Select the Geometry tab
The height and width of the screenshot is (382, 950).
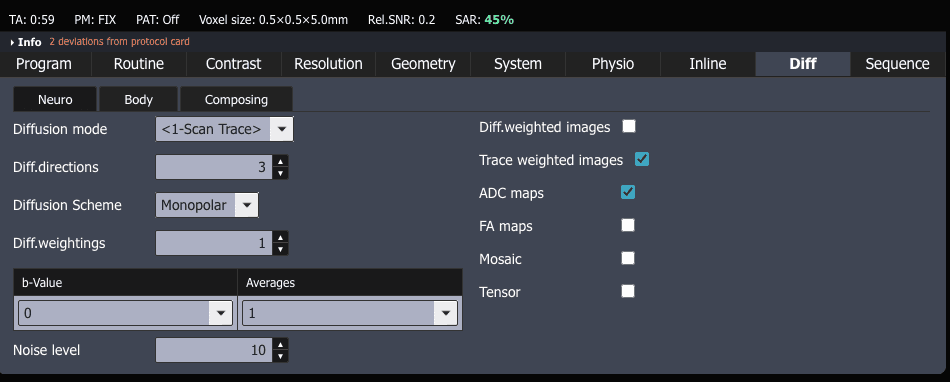coord(423,64)
